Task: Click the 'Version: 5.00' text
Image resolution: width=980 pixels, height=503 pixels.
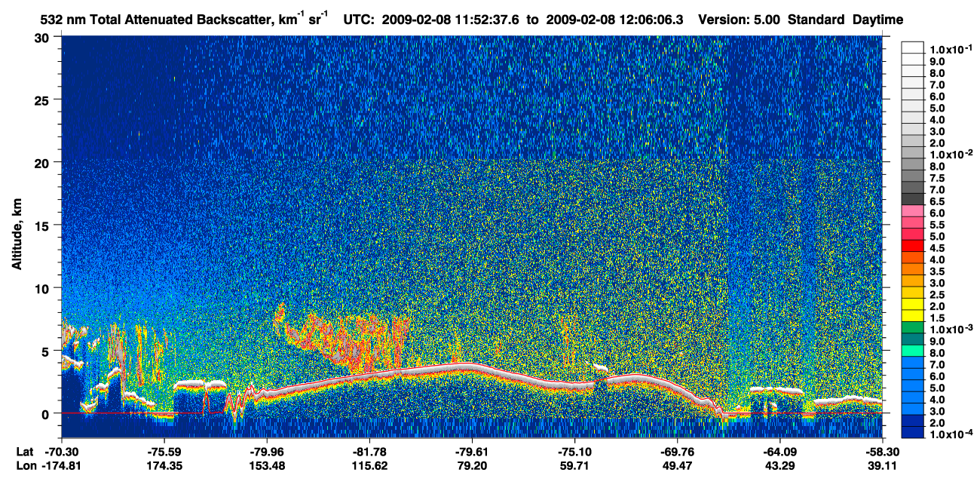Action: (740, 20)
